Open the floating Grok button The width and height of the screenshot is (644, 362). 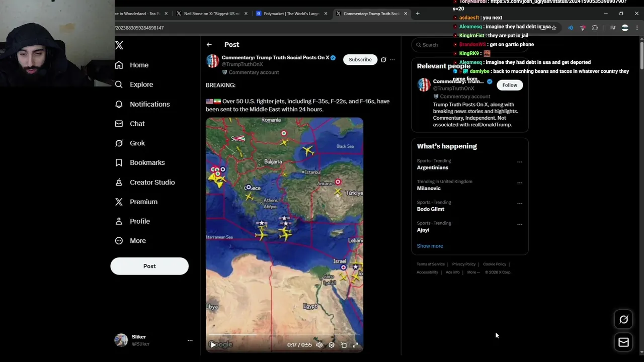point(623,319)
